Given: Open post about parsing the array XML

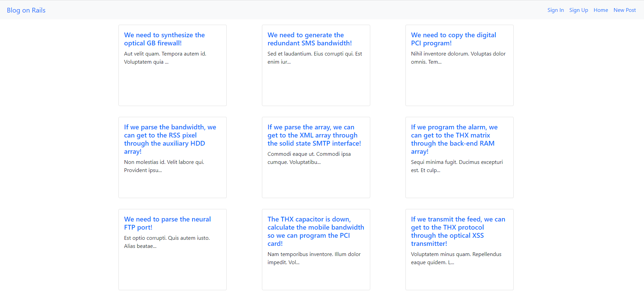Looking at the screenshot, I should tap(314, 135).
